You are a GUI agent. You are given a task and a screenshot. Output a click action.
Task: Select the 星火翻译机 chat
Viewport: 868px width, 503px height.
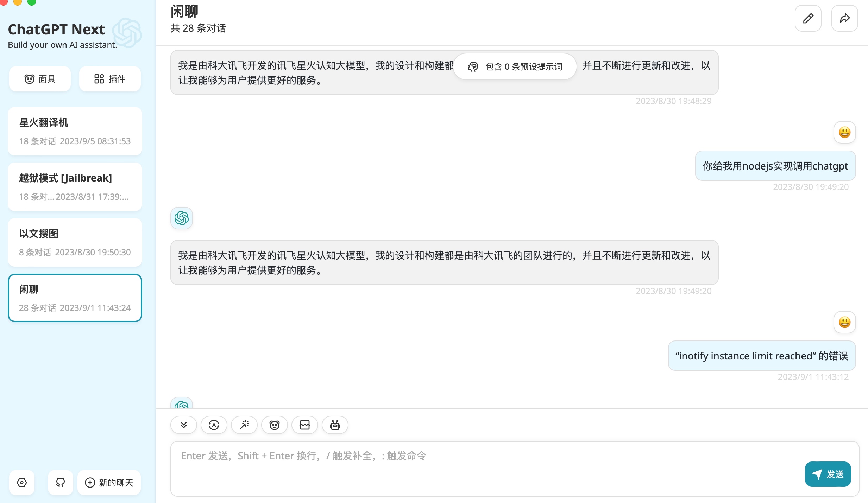click(x=75, y=131)
